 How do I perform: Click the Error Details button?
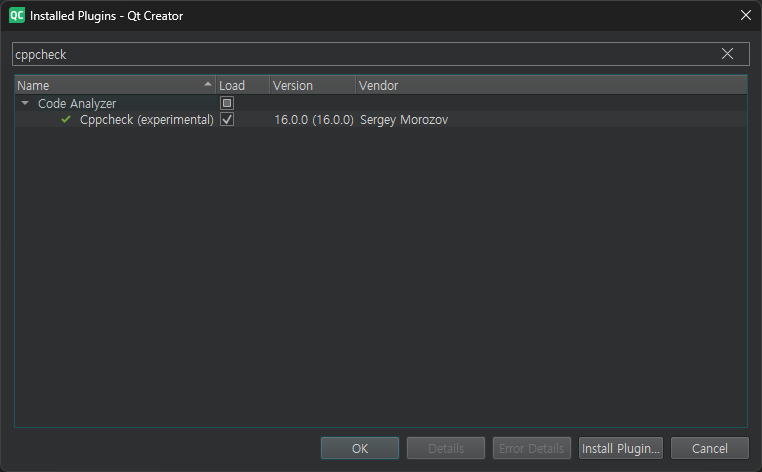click(531, 448)
